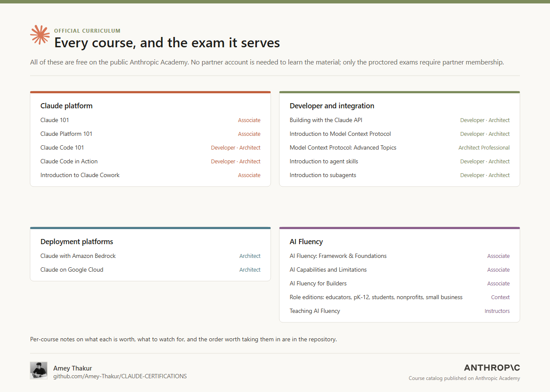
Task: Click Architect tag for Claude on Google Cloud
Action: tap(250, 270)
